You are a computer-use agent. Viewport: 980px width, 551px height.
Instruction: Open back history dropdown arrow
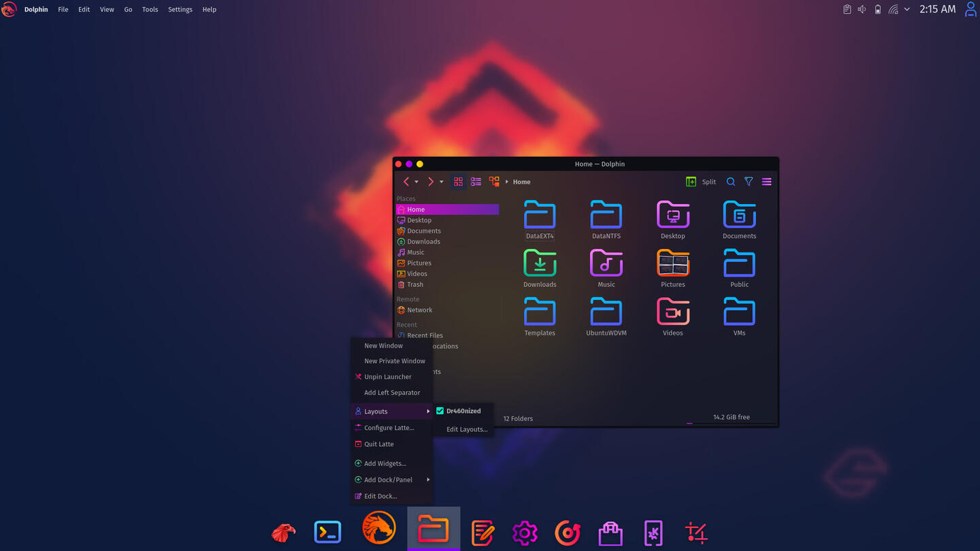coord(416,182)
